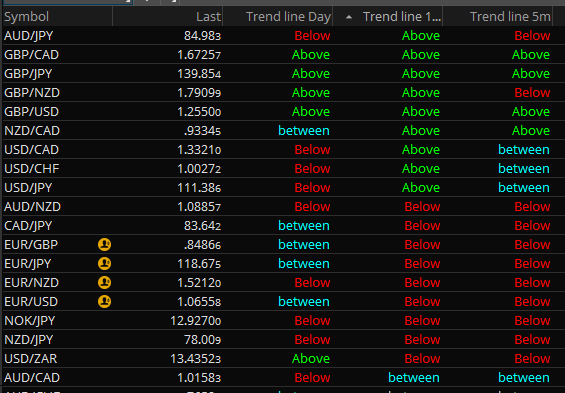Click USD/JPY Trend line 1... 'Above' cell

point(421,188)
